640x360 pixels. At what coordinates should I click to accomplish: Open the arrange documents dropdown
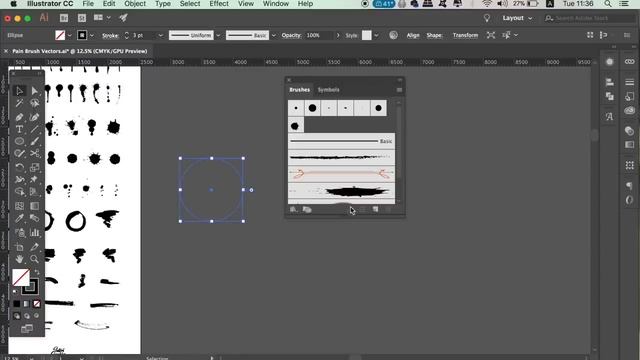click(x=101, y=18)
